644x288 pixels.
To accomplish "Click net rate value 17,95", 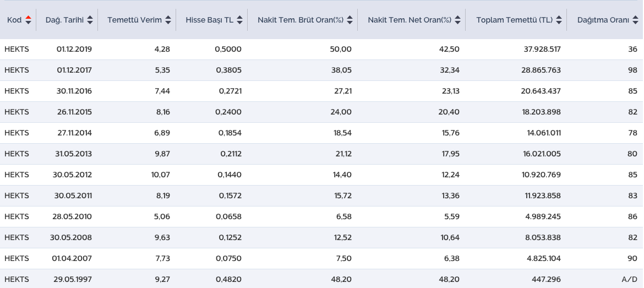I will (451, 154).
